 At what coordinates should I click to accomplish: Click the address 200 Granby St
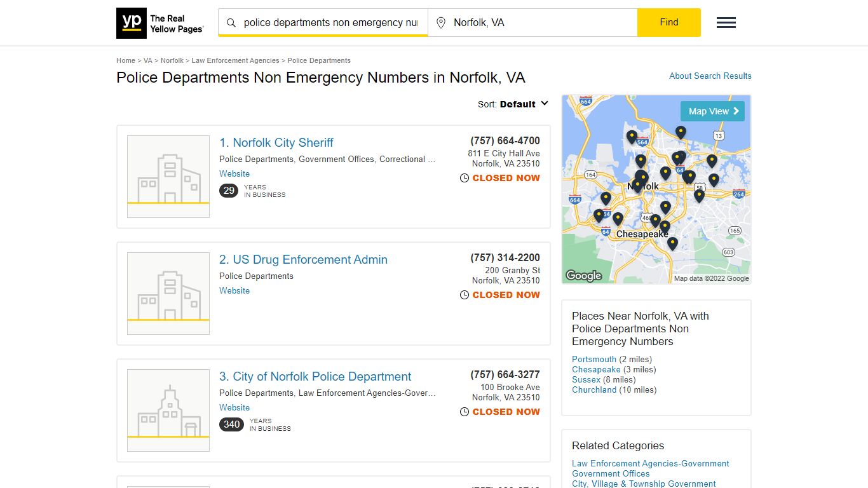coord(512,270)
